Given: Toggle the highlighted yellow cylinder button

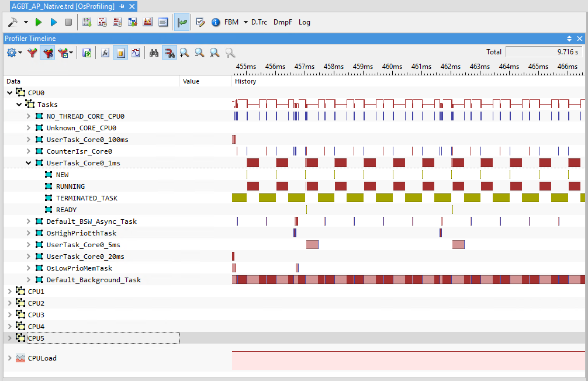Looking at the screenshot, I should point(120,53).
